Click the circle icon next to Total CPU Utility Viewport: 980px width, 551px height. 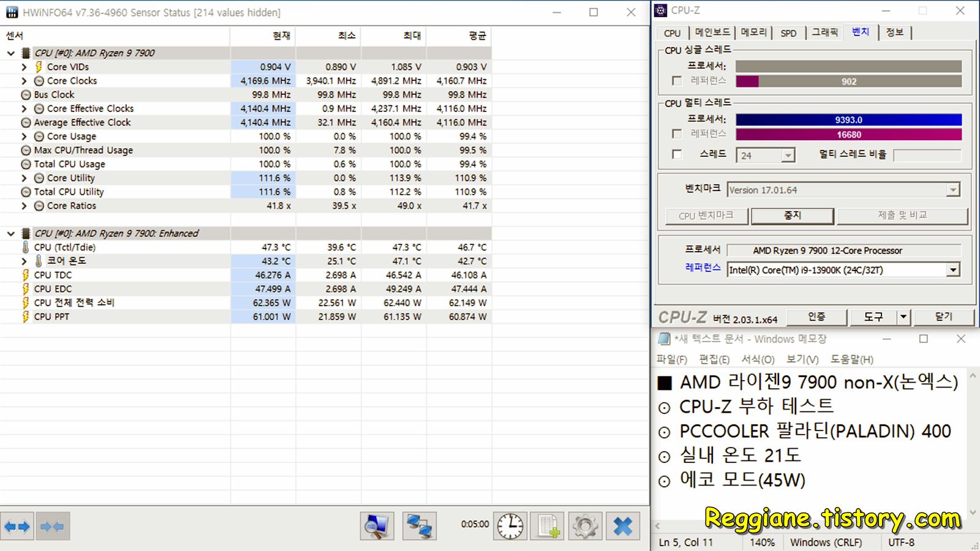coord(26,192)
